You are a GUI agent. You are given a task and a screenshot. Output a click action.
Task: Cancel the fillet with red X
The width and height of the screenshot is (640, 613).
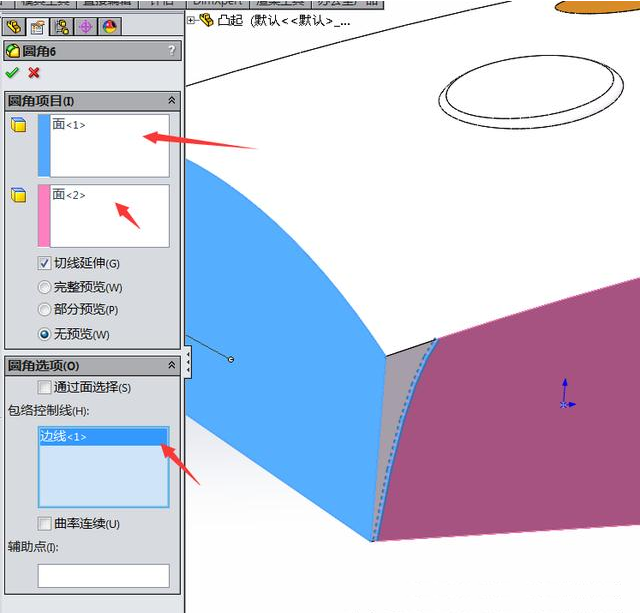[34, 73]
